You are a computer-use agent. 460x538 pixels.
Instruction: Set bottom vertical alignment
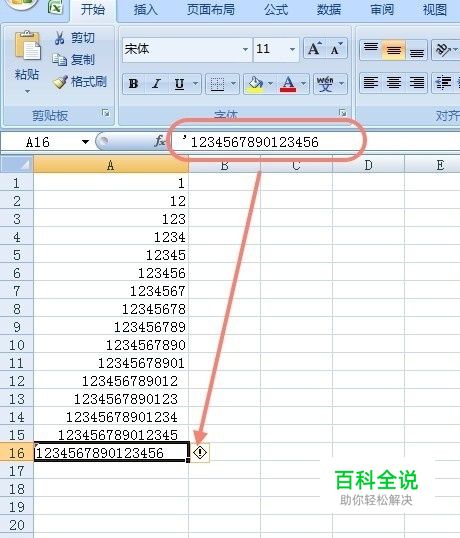416,50
